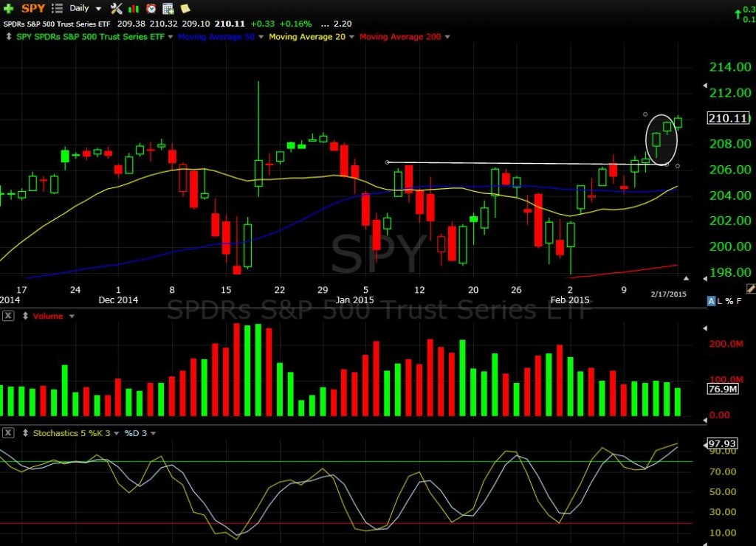Select the pencil drawing tools icon
This screenshot has width=756, height=546.
click(751, 288)
